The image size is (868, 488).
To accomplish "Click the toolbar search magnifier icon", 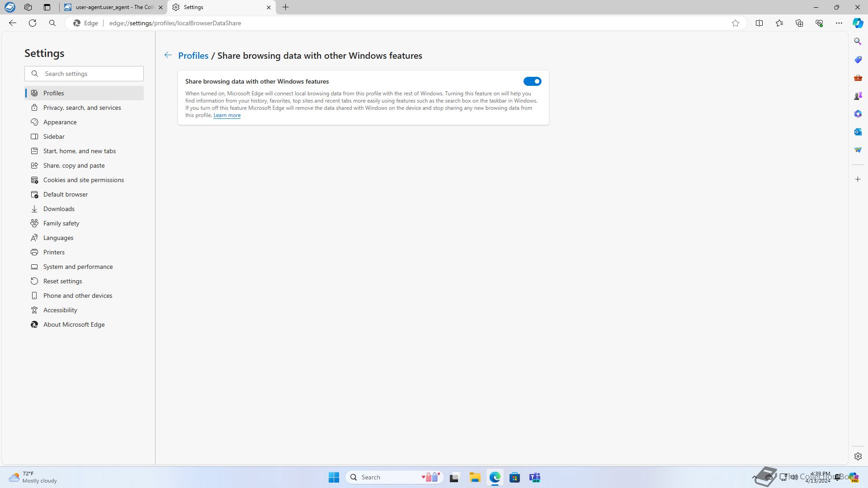I will point(52,23).
